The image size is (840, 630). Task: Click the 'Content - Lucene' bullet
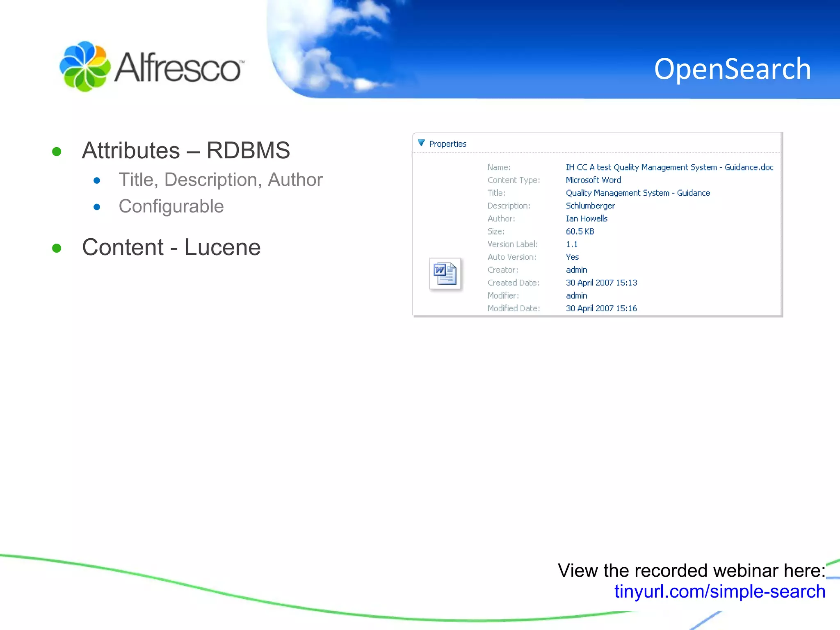pos(171,247)
